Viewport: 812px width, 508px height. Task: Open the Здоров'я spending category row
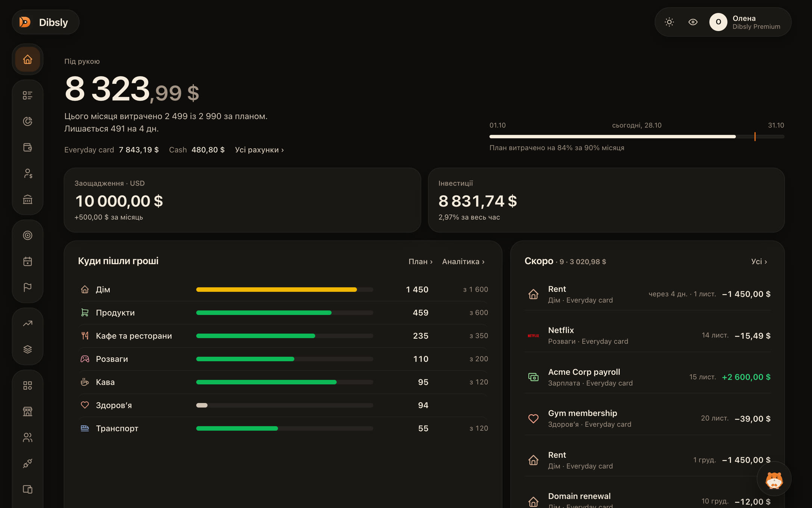[284, 405]
